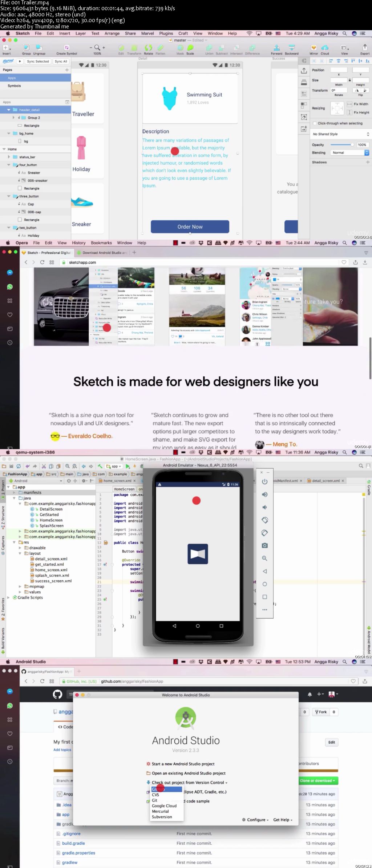Click the GitHub octocat logo
The width and height of the screenshot is (372, 868).
click(x=57, y=694)
